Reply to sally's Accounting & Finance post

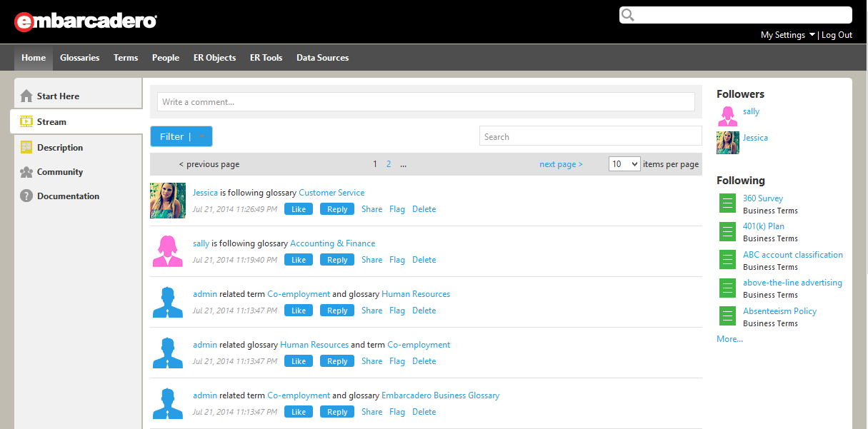[x=337, y=260]
